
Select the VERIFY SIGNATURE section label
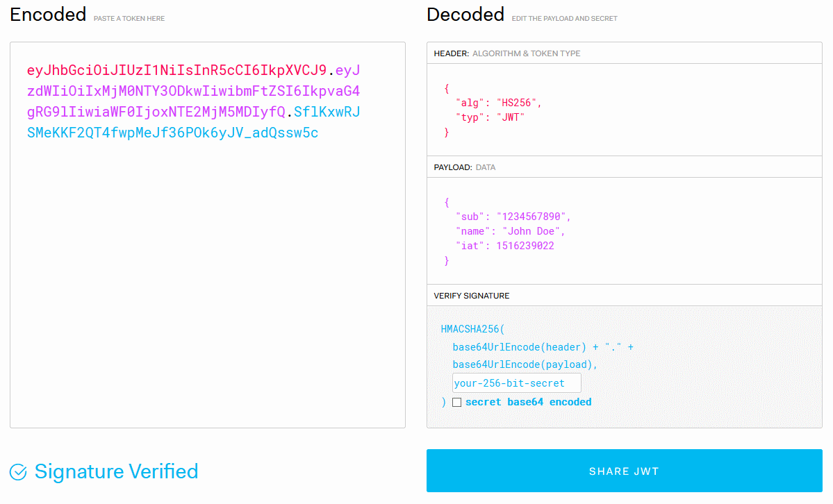click(472, 296)
